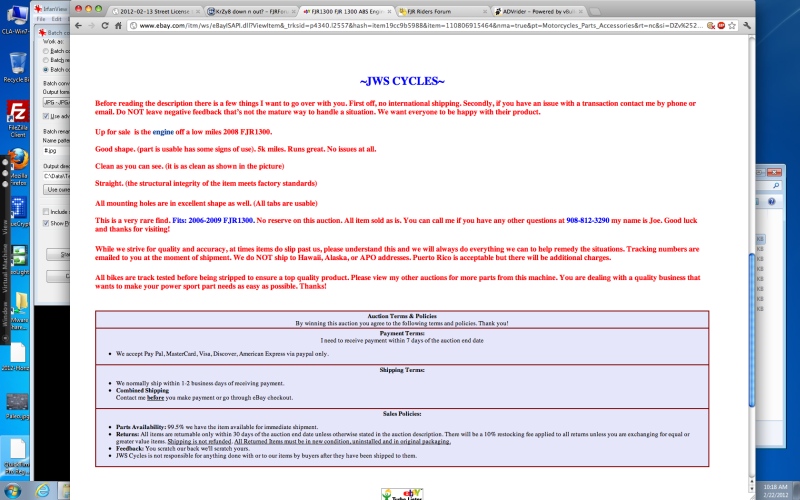800x500 pixels.
Task: Go back using the browser back arrow
Action: 78,26
